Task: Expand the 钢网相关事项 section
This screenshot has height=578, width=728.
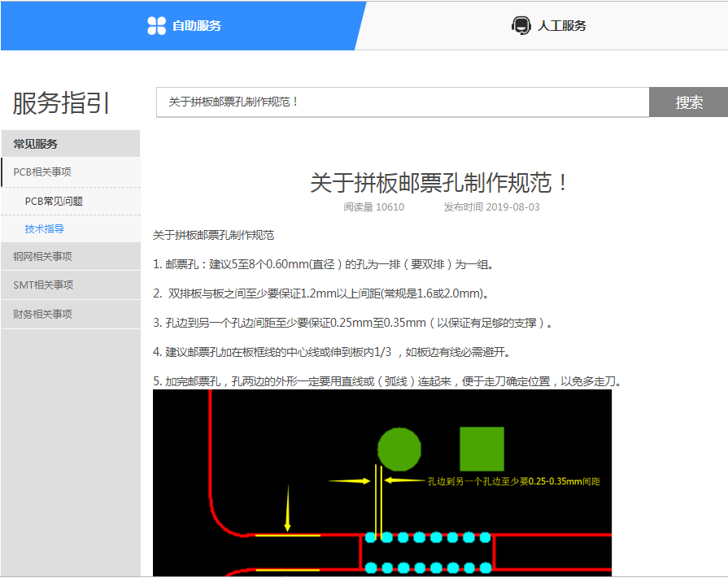Action: (42, 257)
